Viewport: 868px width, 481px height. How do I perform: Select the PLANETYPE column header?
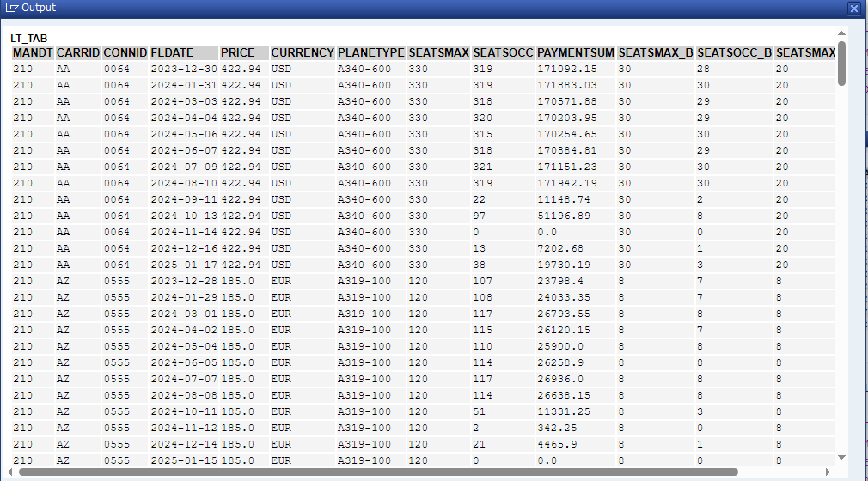[371, 52]
